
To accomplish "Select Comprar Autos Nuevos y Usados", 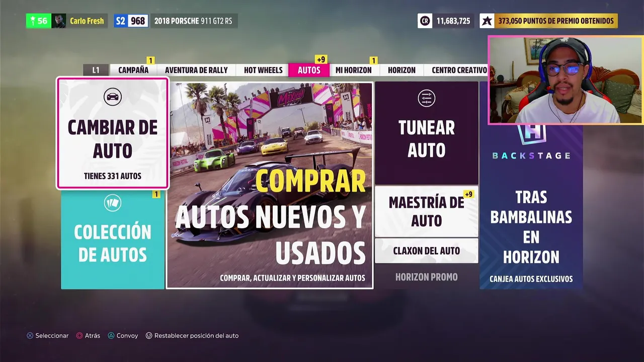I will [x=270, y=186].
